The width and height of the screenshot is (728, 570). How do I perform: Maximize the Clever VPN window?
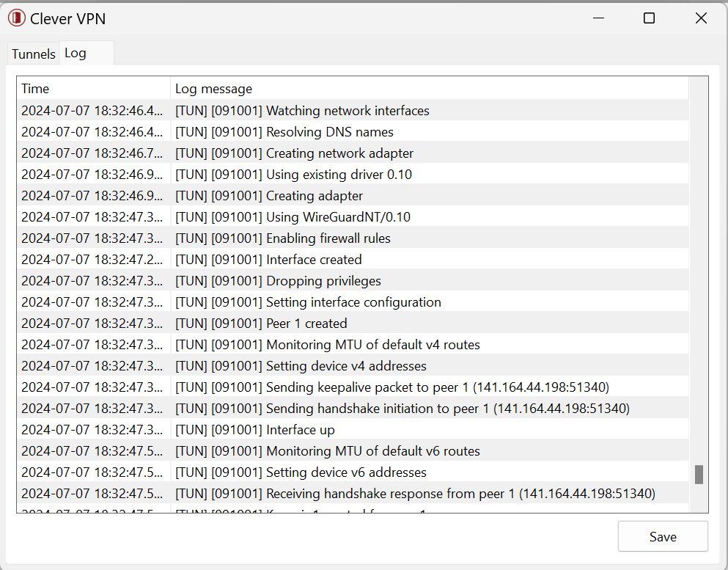(x=649, y=18)
